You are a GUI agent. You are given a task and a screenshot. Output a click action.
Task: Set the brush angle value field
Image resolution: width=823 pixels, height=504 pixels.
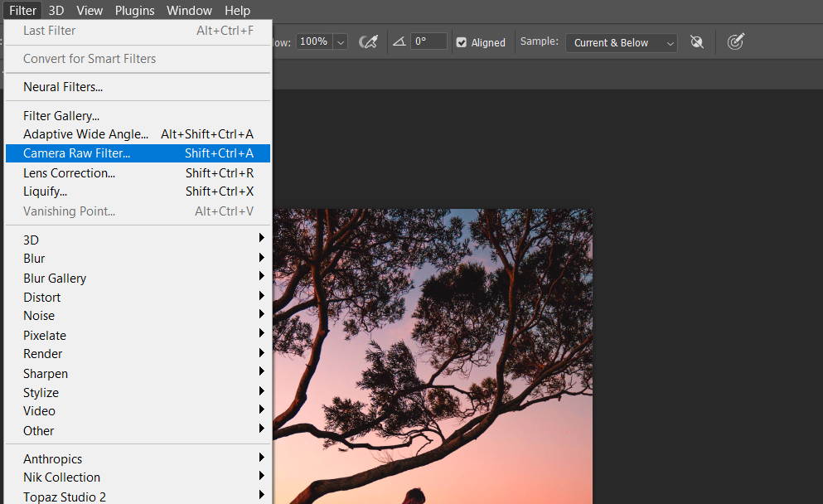click(x=428, y=41)
